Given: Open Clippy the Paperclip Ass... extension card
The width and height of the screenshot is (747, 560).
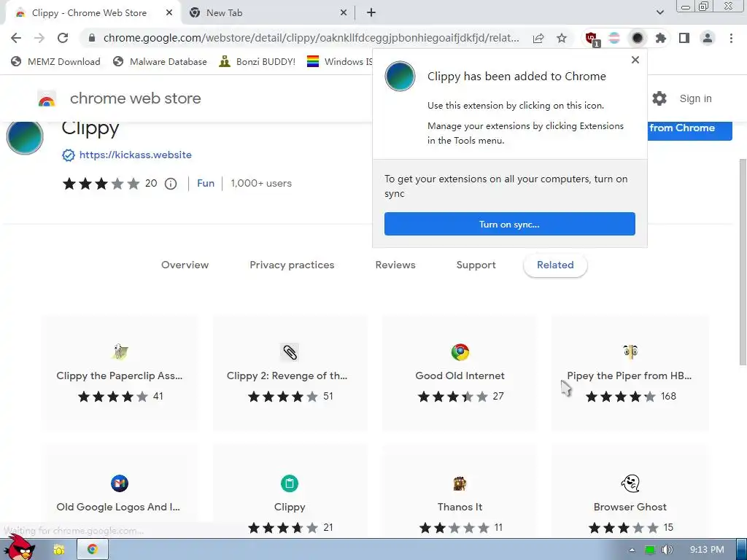Looking at the screenshot, I should click(120, 374).
